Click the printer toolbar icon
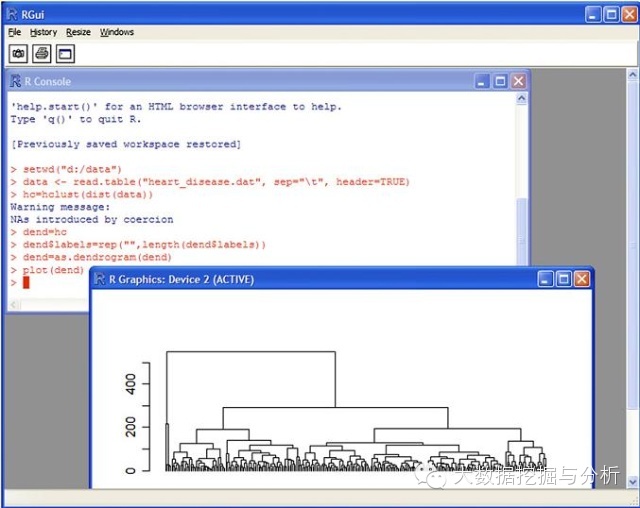 [x=42, y=53]
